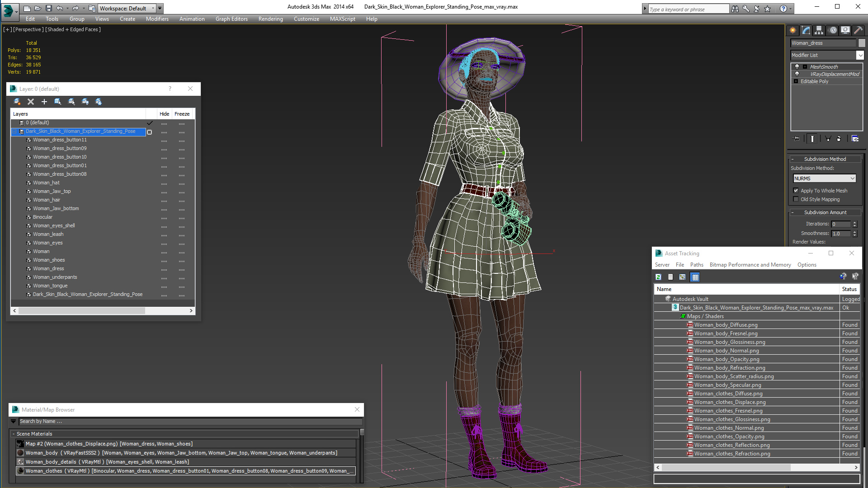Switch to the Utilities hammer tab

pyautogui.click(x=858, y=30)
